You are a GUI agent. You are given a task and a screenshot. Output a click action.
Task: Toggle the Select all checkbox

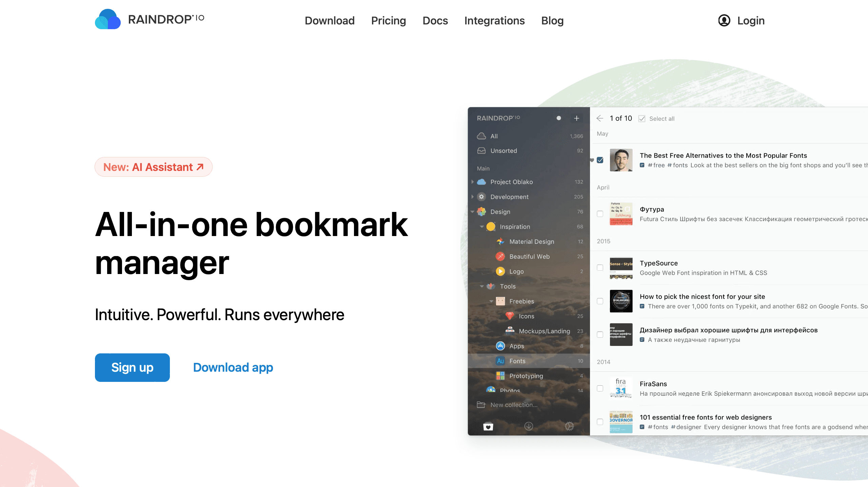coord(642,119)
